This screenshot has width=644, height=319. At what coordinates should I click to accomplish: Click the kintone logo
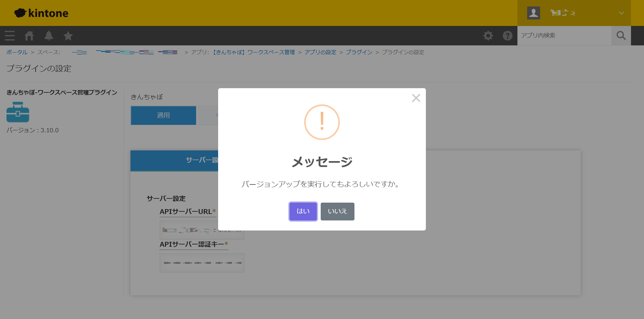click(42, 13)
